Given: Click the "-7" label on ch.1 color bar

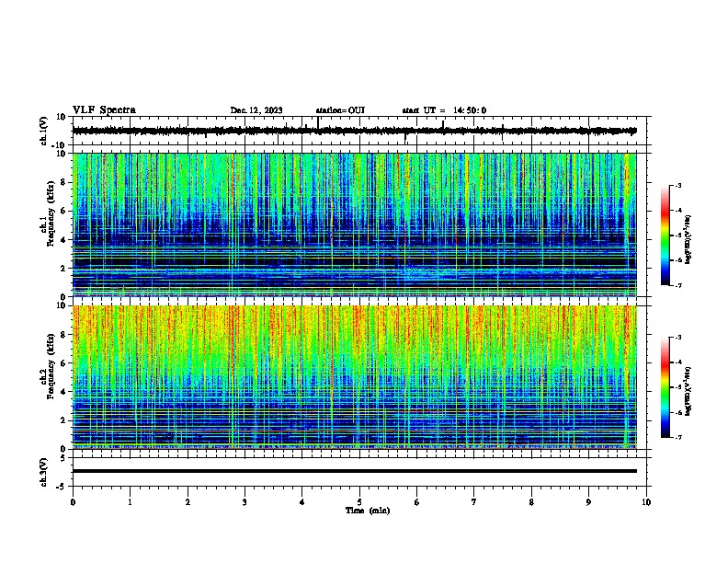Looking at the screenshot, I should tap(678, 285).
